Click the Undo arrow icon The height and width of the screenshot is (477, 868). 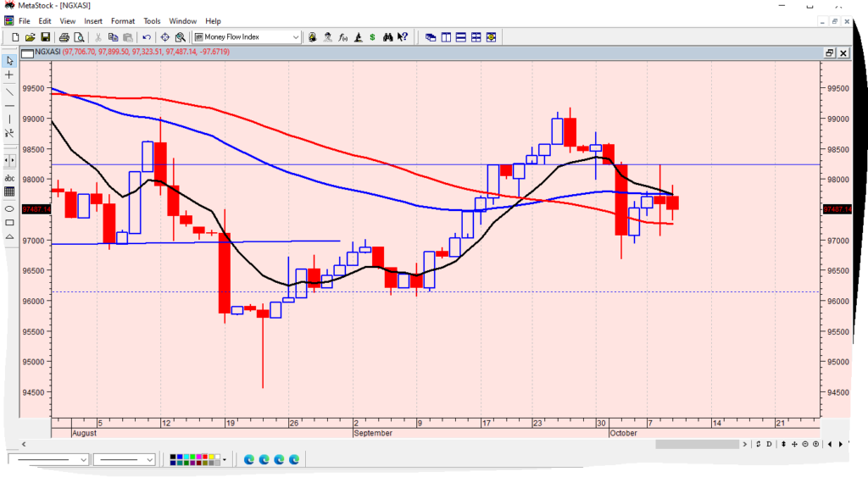tap(147, 37)
